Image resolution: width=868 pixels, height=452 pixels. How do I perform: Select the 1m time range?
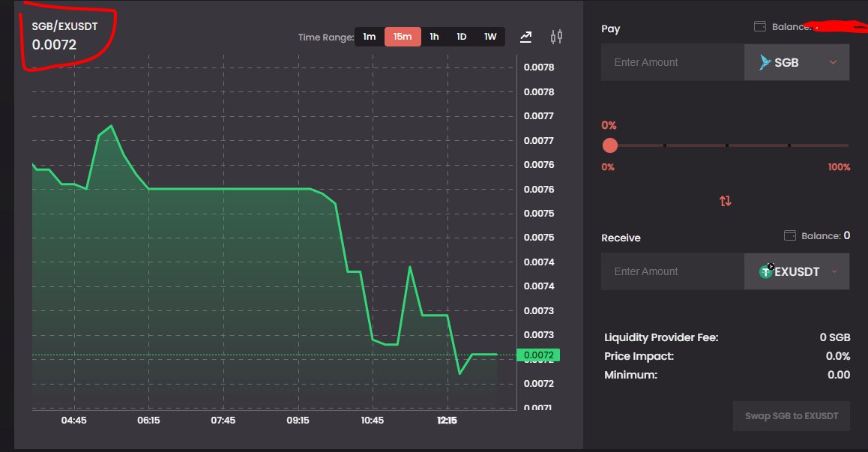click(x=370, y=37)
